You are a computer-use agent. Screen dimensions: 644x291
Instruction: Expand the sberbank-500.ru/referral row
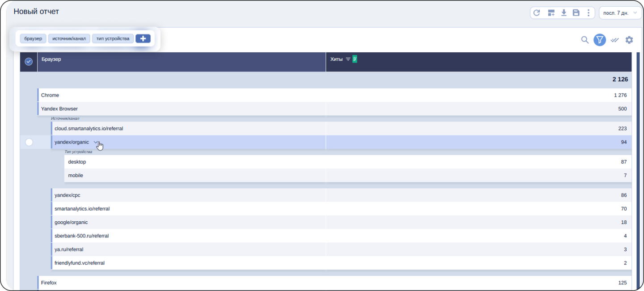(x=341, y=236)
